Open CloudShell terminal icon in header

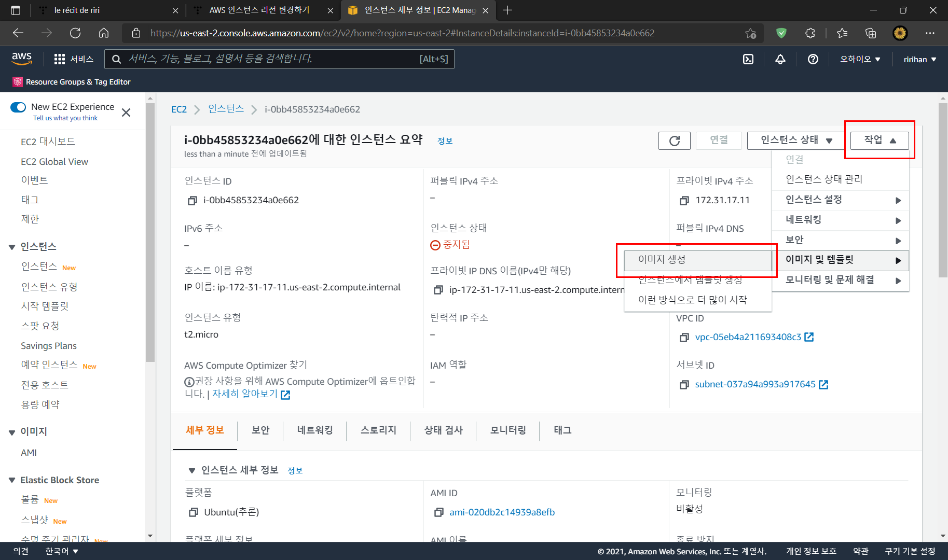(748, 59)
